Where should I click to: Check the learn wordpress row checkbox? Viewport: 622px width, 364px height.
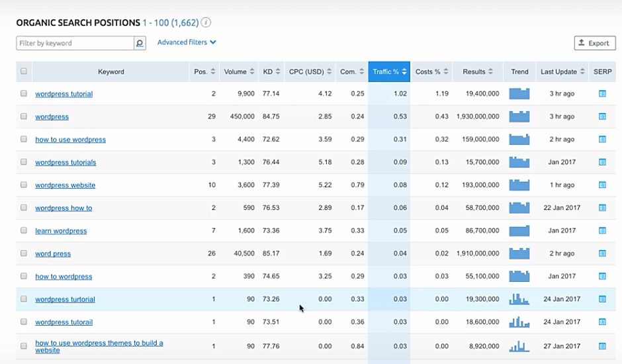(24, 230)
